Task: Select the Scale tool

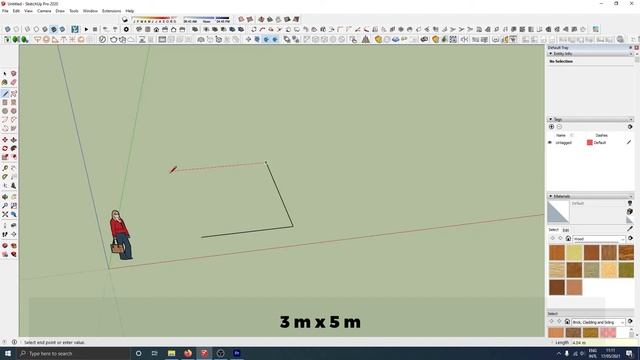Action: (x=5, y=157)
